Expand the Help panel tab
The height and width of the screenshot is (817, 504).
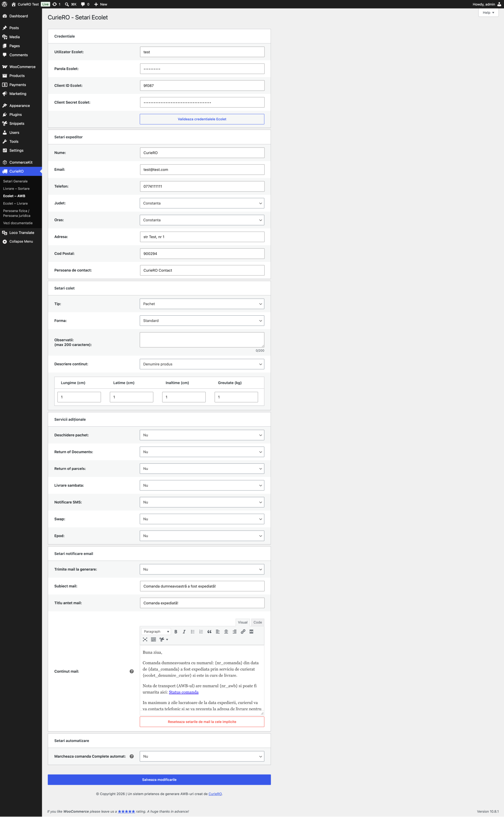[x=488, y=13]
